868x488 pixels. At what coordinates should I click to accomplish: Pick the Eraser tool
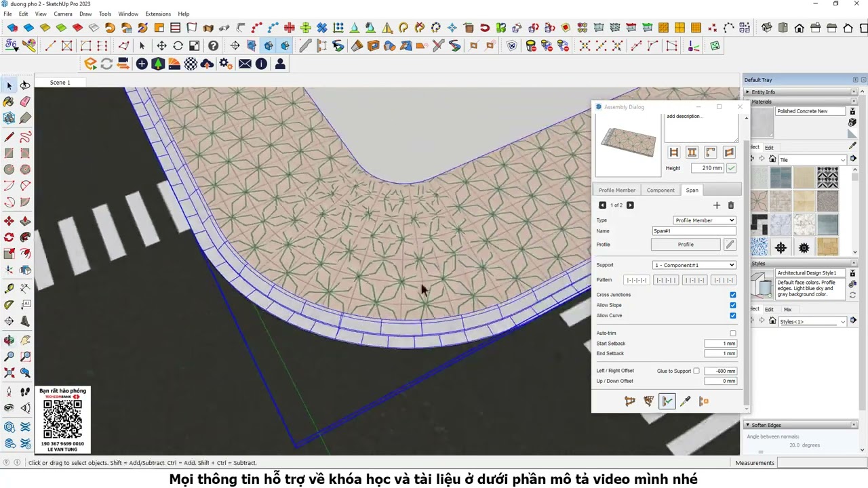coord(25,102)
